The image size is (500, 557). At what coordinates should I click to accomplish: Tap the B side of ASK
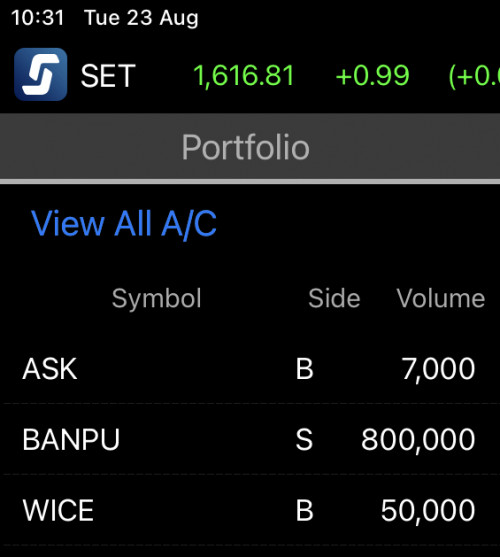(305, 369)
